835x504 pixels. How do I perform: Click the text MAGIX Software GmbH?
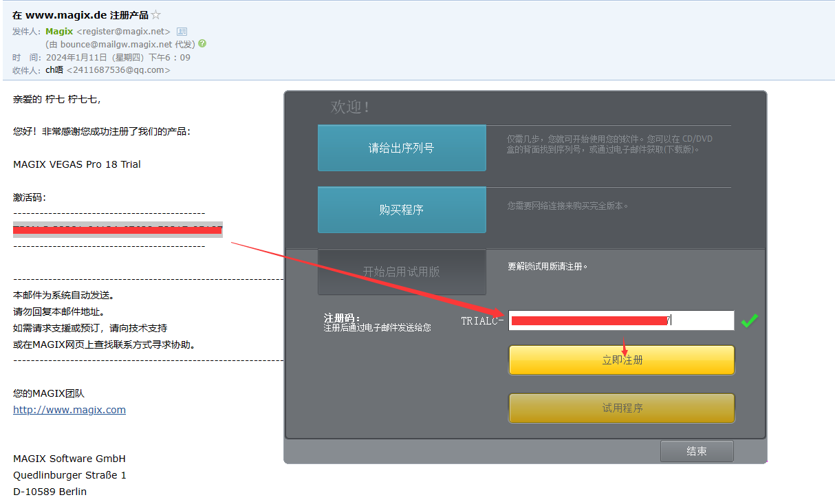[x=69, y=459]
